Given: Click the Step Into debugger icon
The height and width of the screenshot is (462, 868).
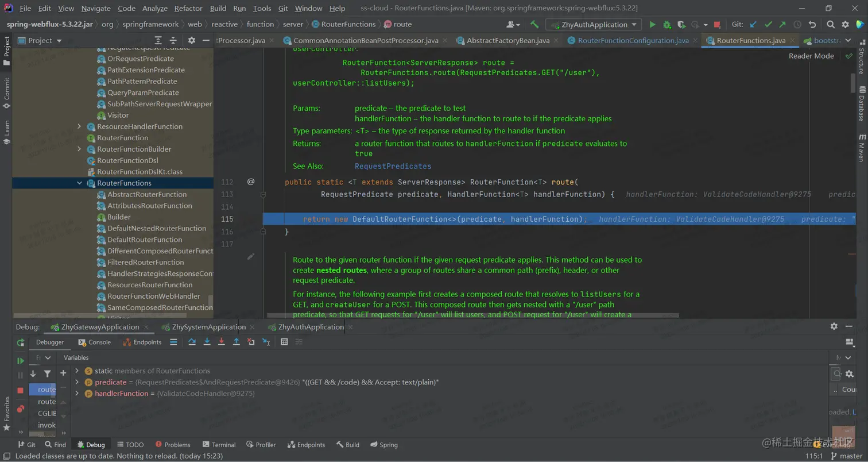Looking at the screenshot, I should pyautogui.click(x=207, y=342).
